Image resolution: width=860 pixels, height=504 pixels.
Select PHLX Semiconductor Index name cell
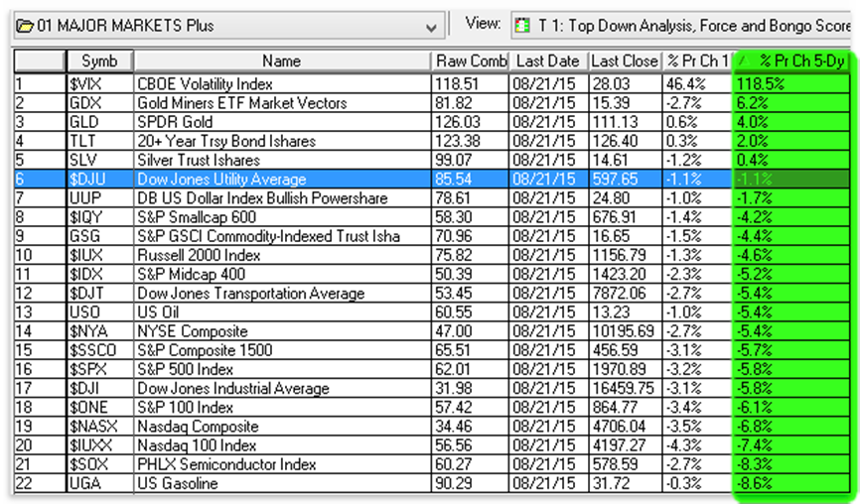pos(282,464)
